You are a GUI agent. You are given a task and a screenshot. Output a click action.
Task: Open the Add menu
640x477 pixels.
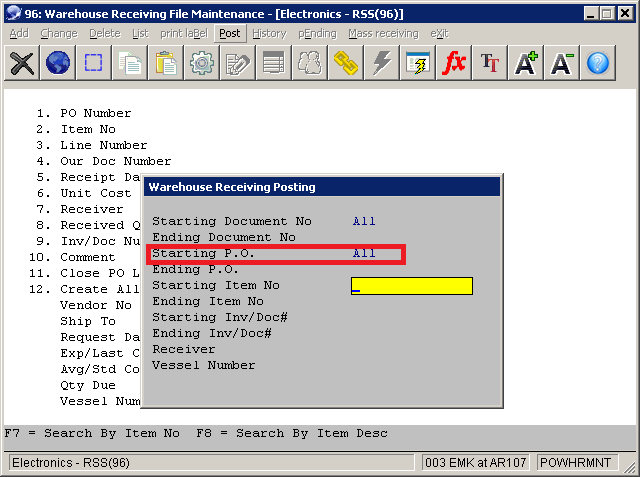(x=19, y=33)
